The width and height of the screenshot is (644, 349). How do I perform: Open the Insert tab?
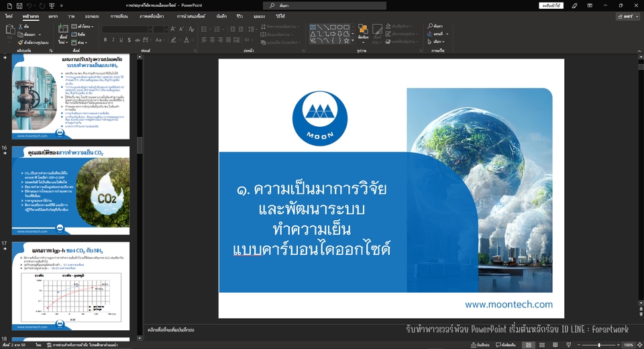[53, 16]
